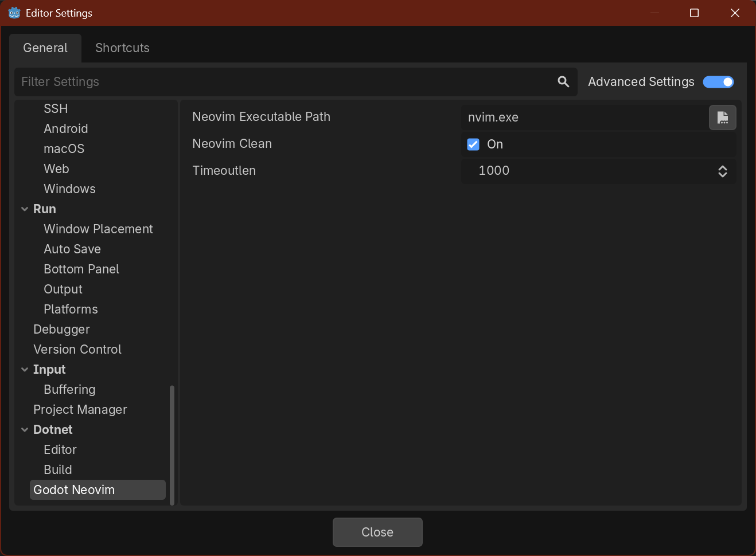Click the sidebar vertical scrollbar
This screenshot has height=556, width=756.
[x=172, y=445]
